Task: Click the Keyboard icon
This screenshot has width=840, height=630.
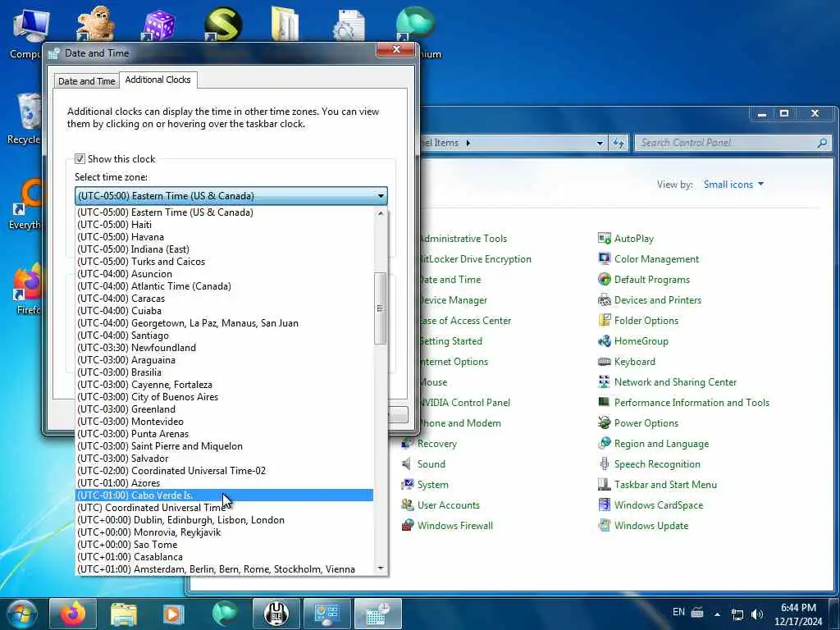Action: 604,362
